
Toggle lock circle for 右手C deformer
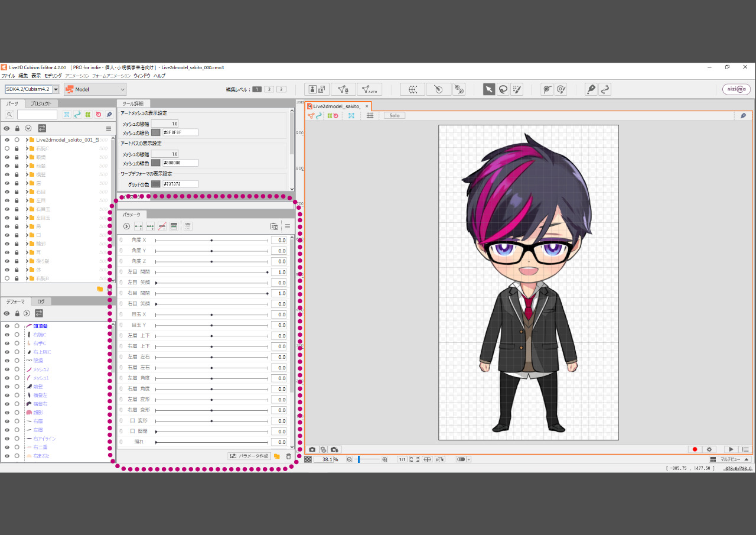pos(17,343)
